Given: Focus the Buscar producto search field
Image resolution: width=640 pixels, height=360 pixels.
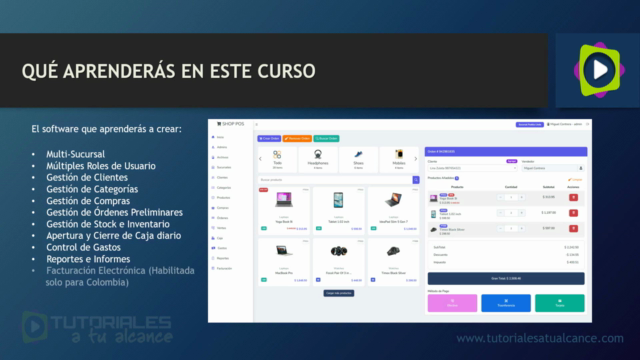Looking at the screenshot, I should tap(335, 180).
